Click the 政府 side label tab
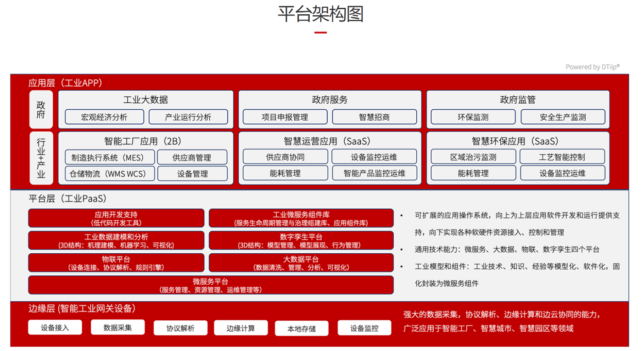Viewport: 644px width, 351px height. click(41, 110)
